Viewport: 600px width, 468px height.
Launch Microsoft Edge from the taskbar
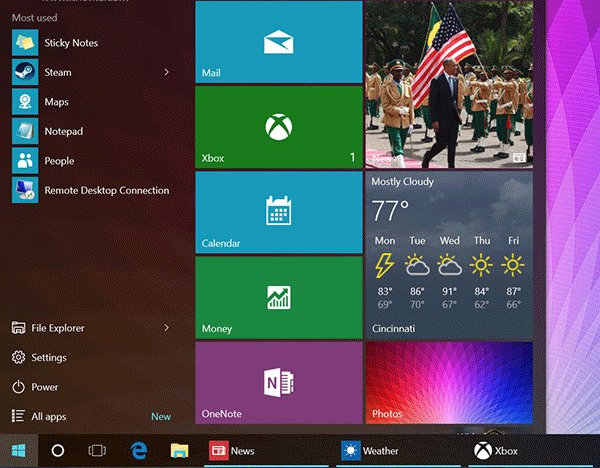coord(139,451)
